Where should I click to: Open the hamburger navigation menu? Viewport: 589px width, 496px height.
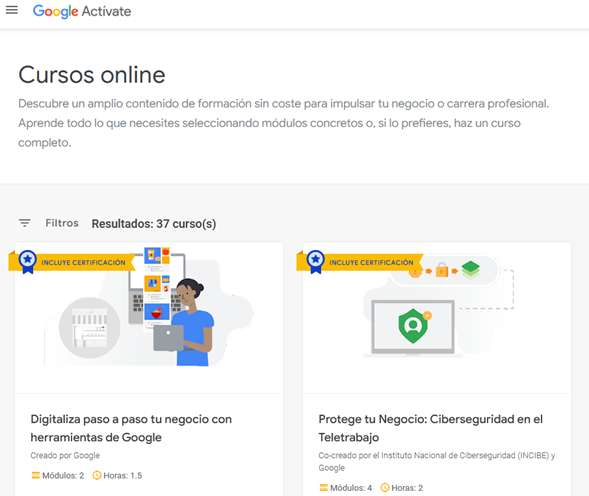[12, 10]
